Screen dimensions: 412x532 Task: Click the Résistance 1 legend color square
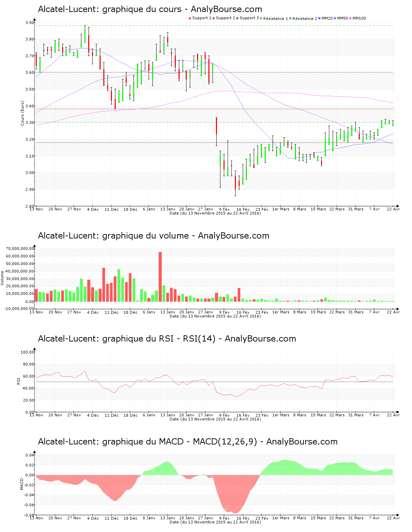261,18
